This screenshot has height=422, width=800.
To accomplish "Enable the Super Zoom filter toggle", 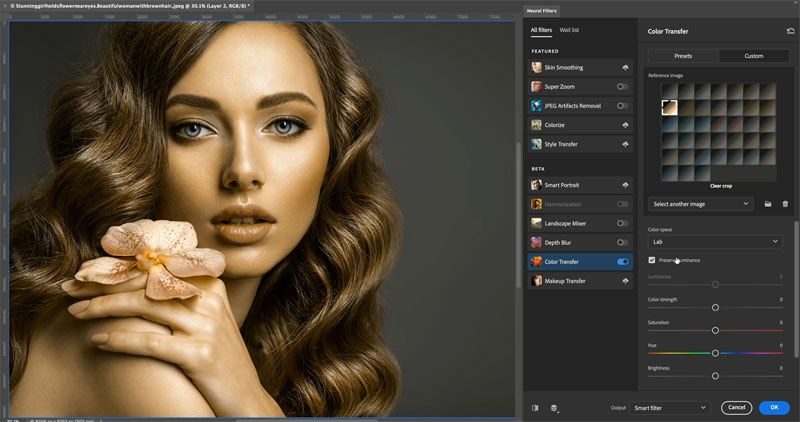I will tap(622, 87).
